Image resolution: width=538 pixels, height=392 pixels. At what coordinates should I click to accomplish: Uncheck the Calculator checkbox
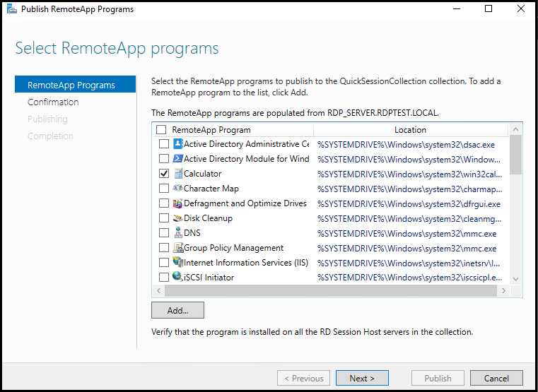point(164,173)
